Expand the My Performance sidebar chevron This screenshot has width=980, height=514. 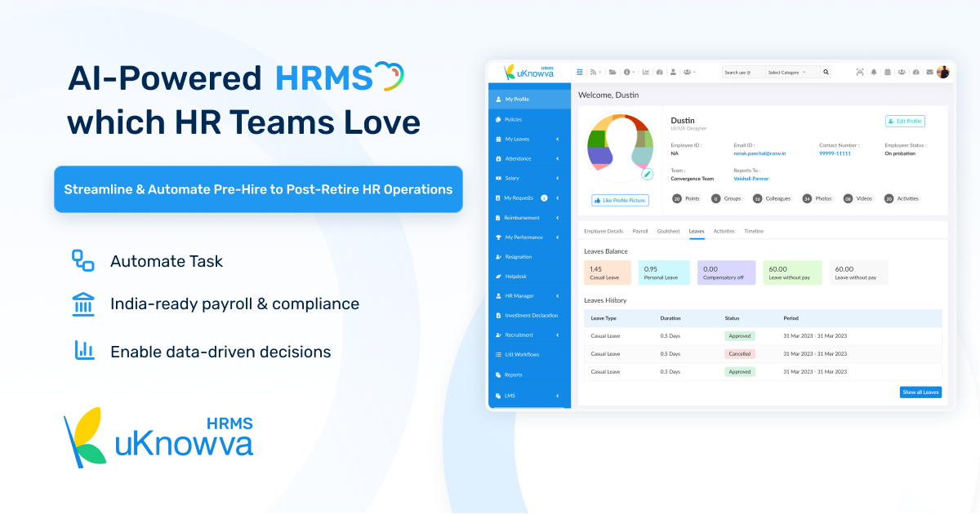pyautogui.click(x=558, y=237)
